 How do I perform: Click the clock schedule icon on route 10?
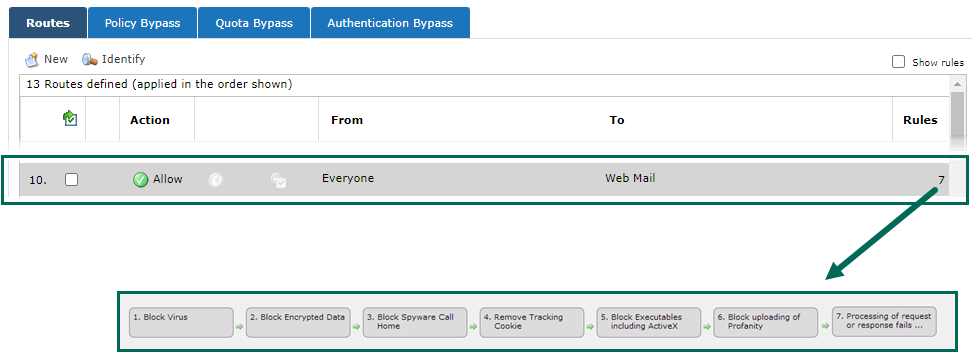pyautogui.click(x=215, y=180)
